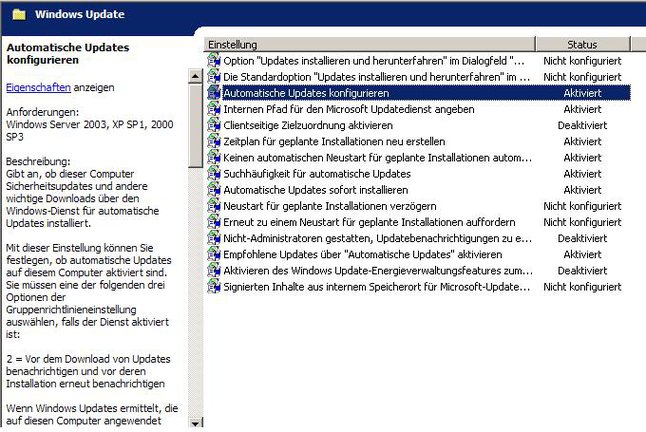Click the Windows Update title text
Viewport: 646px width, 432px height.
(x=80, y=14)
